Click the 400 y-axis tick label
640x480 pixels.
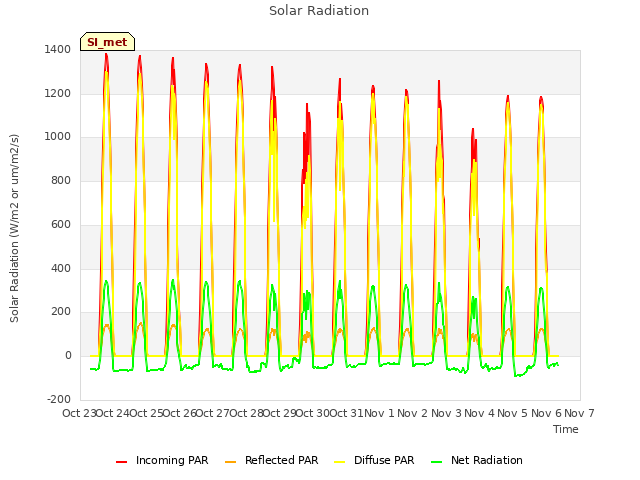click(61, 268)
